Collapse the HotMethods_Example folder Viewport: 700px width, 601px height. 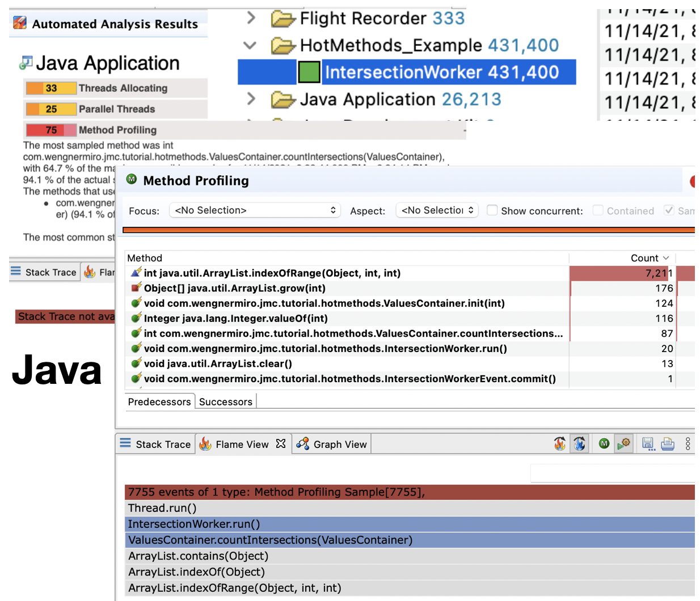250,45
